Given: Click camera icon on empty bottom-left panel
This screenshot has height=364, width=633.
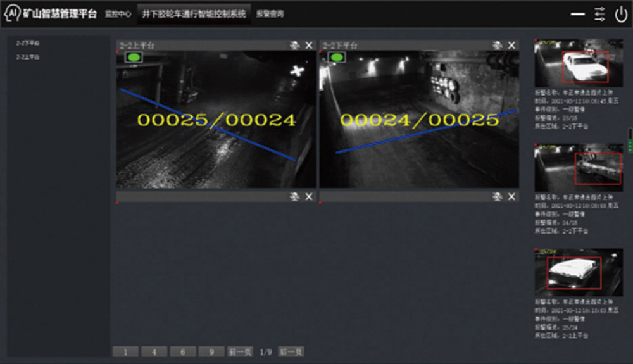Looking at the screenshot, I should point(294,197).
